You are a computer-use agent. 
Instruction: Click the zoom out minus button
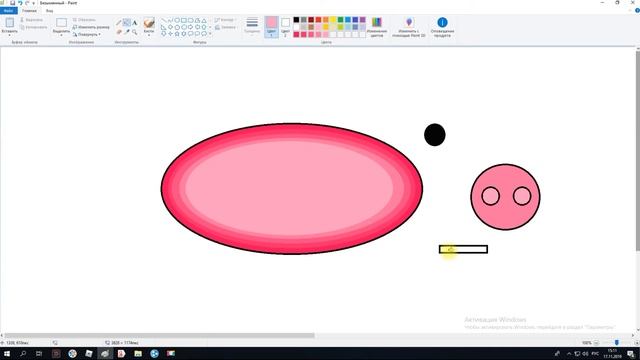[x=596, y=343]
